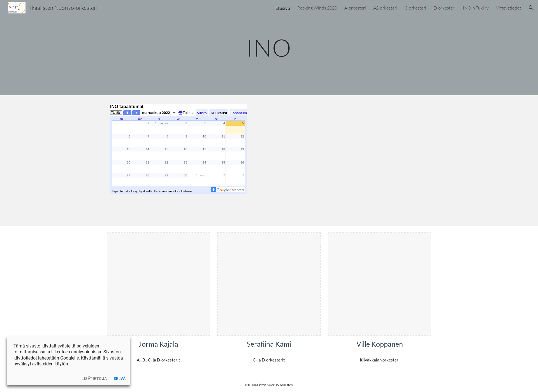This screenshot has width=538, height=392.
Task: Click the '1. marras' date cell
Action: point(159,127)
